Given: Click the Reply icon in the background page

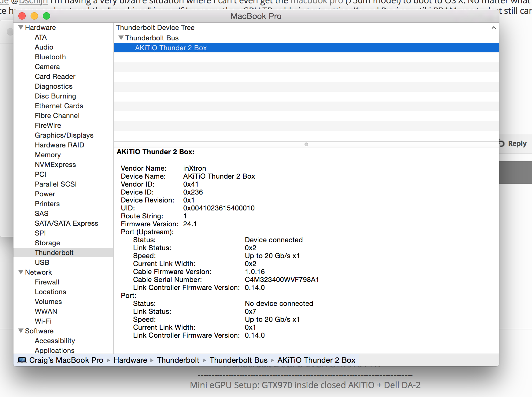Looking at the screenshot, I should pos(502,143).
